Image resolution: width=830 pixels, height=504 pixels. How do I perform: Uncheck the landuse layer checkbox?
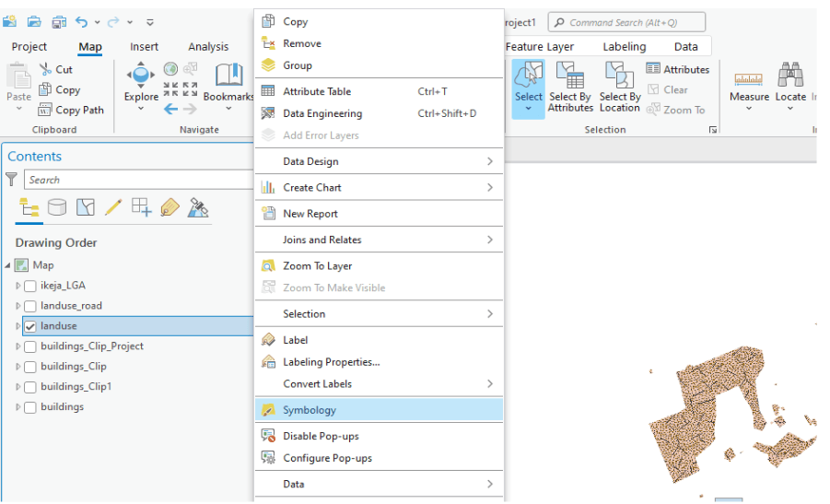pyautogui.click(x=30, y=326)
